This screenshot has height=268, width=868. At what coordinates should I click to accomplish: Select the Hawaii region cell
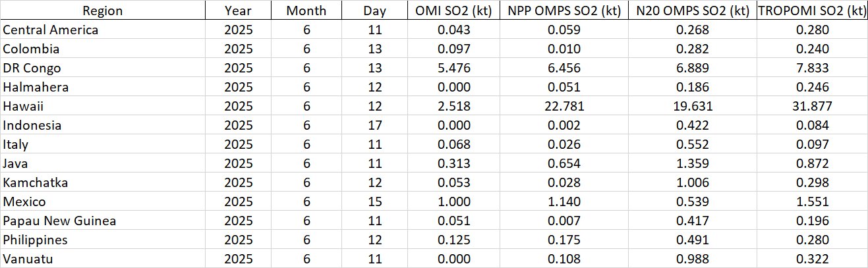click(18, 106)
